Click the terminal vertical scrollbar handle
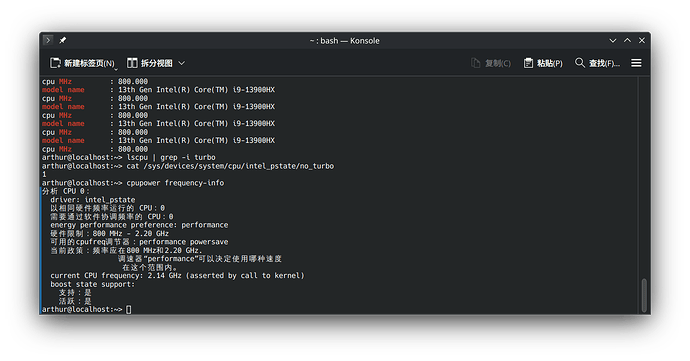This screenshot has width=690, height=361. point(644,295)
